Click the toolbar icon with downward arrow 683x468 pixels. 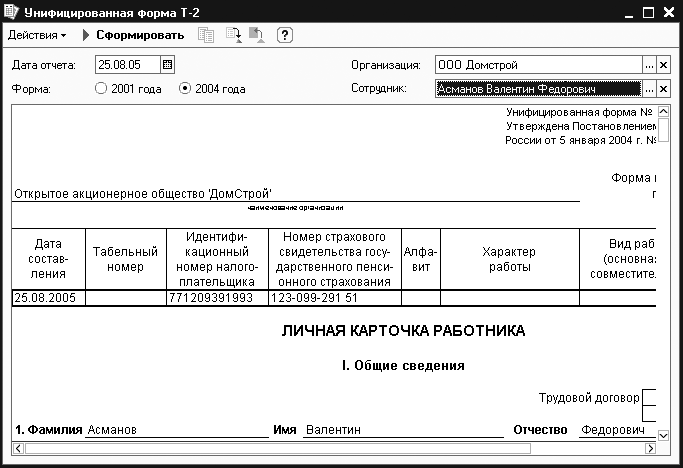click(233, 35)
